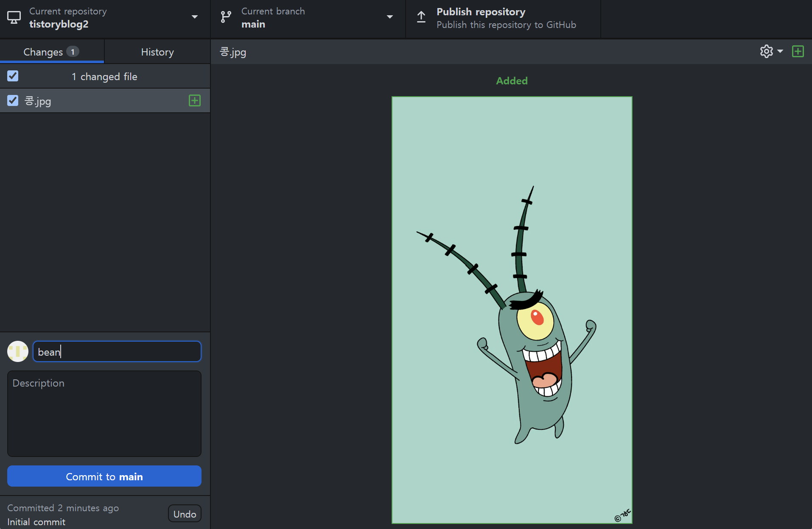Click the main branch name

tap(253, 24)
